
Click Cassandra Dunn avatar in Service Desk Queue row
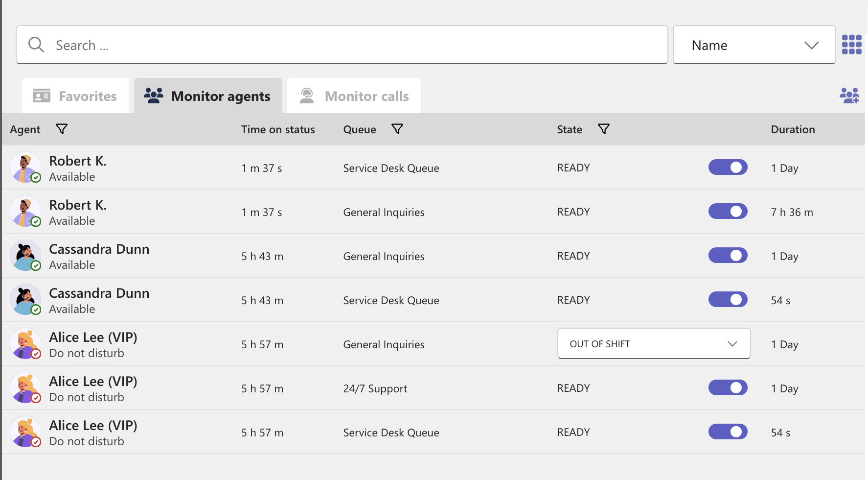25,299
